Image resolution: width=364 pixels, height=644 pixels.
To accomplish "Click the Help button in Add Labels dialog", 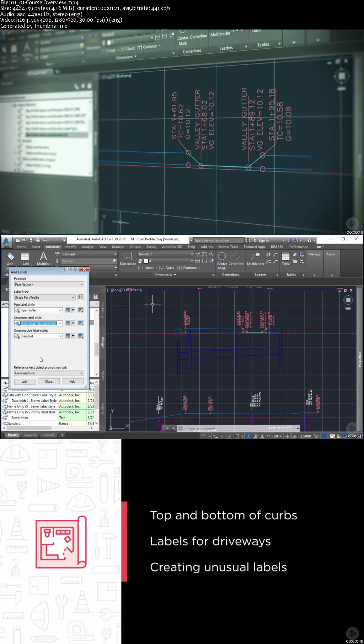I will click(x=73, y=382).
